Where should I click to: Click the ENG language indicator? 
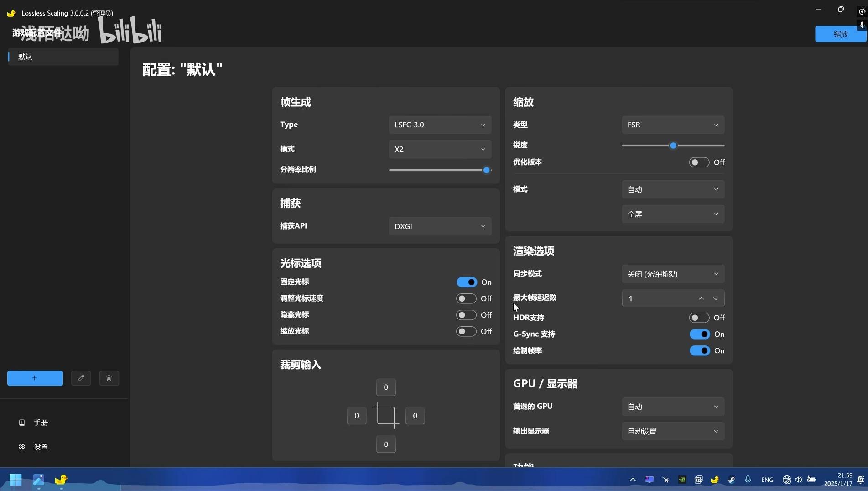tap(767, 480)
